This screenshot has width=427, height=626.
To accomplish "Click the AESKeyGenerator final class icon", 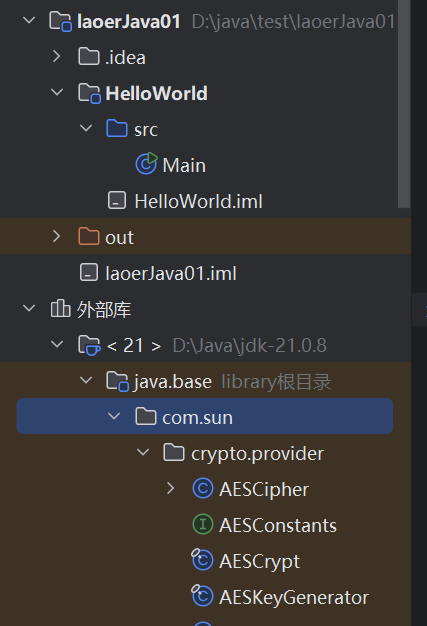I will click(202, 596).
